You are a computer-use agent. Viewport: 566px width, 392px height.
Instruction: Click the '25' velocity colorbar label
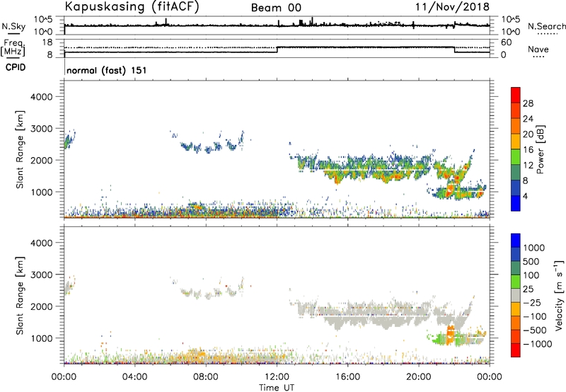coord(528,289)
